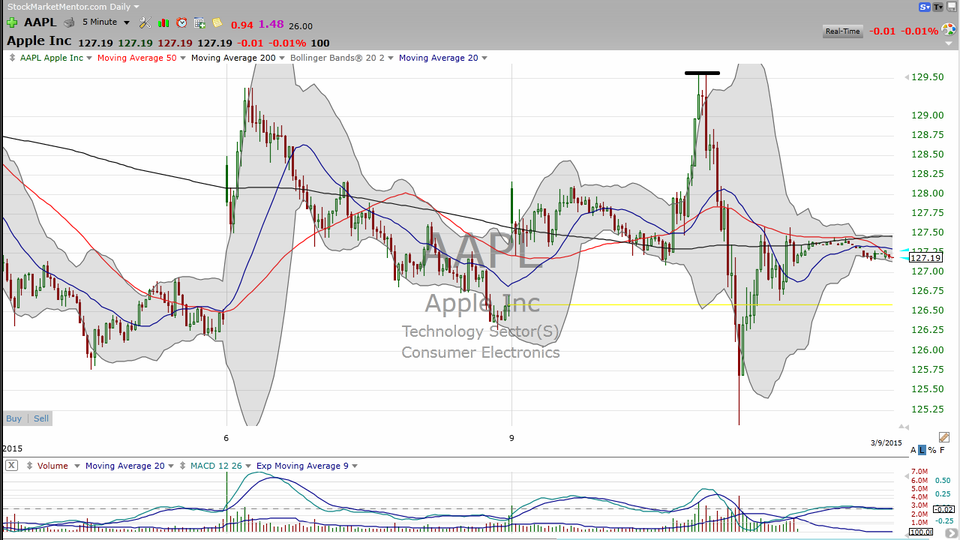Click the scroll-right arrow at bottom right
Viewport: 960px width, 540px height.
click(x=952, y=534)
